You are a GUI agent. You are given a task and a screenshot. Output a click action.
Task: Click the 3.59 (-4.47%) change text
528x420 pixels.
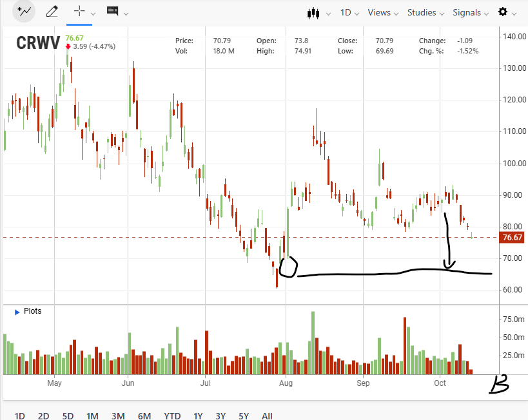point(94,46)
